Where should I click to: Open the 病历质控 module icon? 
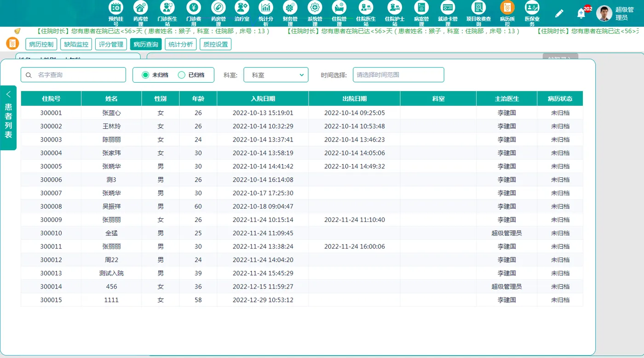[507, 7]
